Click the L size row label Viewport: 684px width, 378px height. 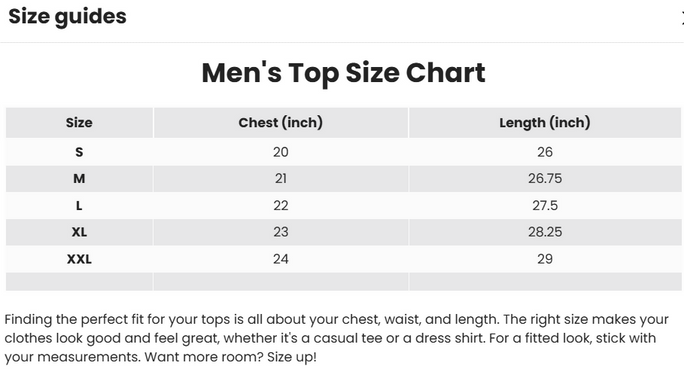79,205
